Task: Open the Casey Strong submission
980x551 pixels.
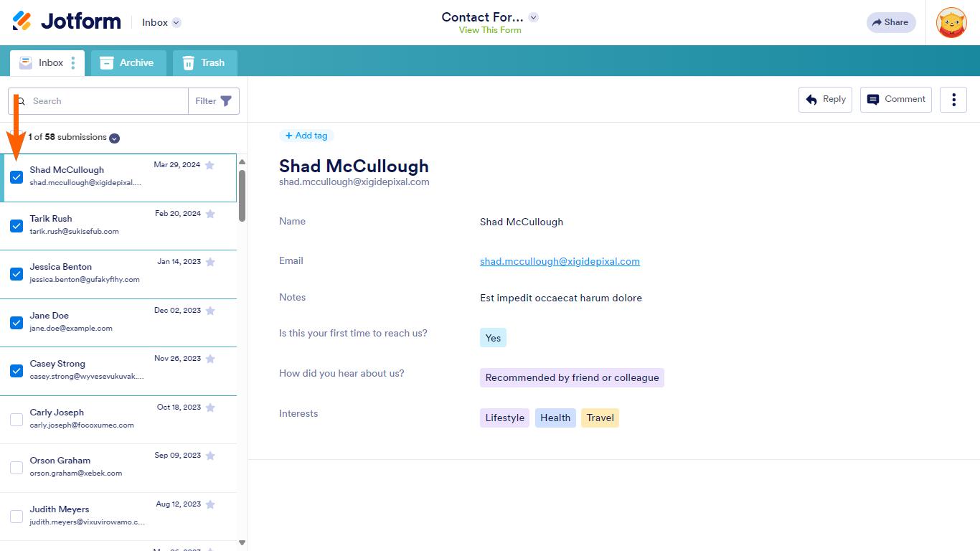Action: [118, 371]
